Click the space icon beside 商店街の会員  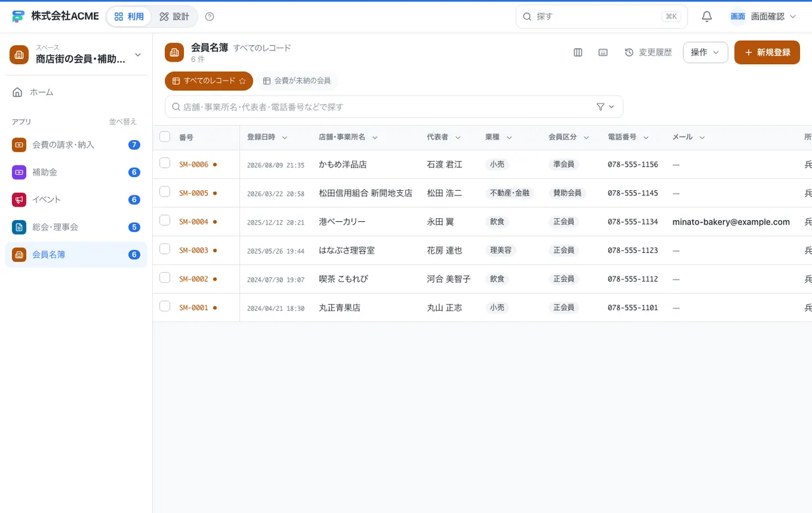coord(19,55)
